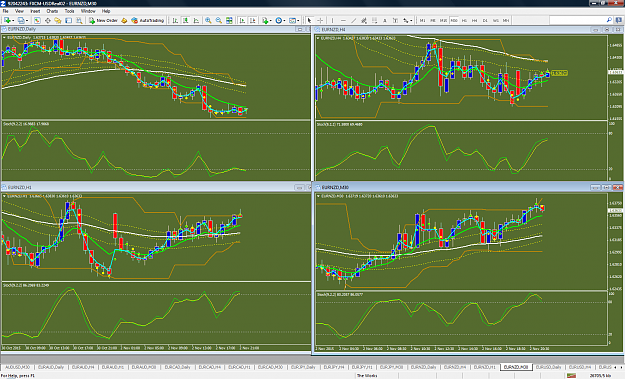The image size is (625, 379).
Task: Select the Text Label tool
Action: (x=395, y=20)
